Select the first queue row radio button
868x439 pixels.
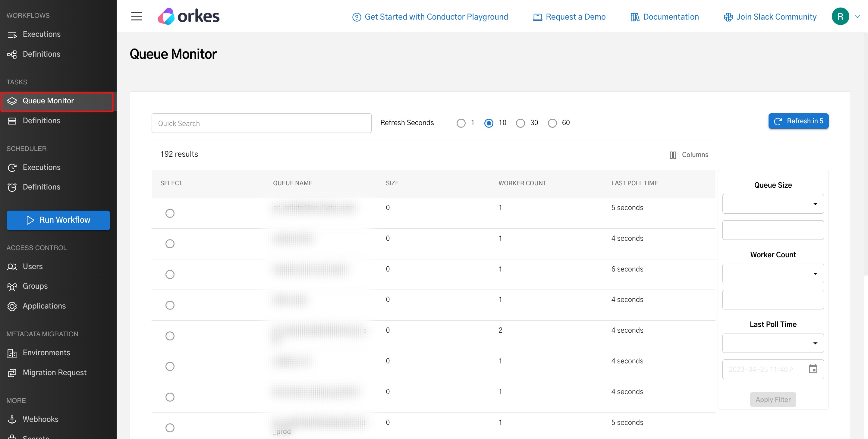(x=170, y=213)
